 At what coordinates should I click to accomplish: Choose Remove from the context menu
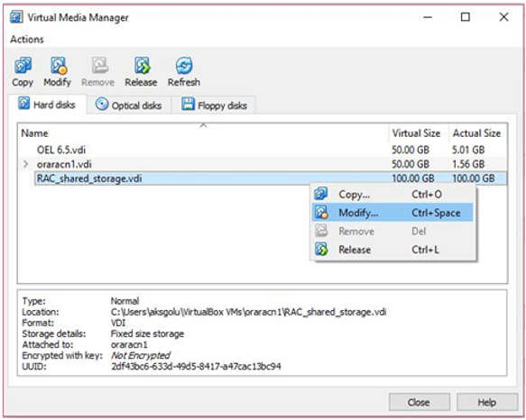pyautogui.click(x=392, y=231)
